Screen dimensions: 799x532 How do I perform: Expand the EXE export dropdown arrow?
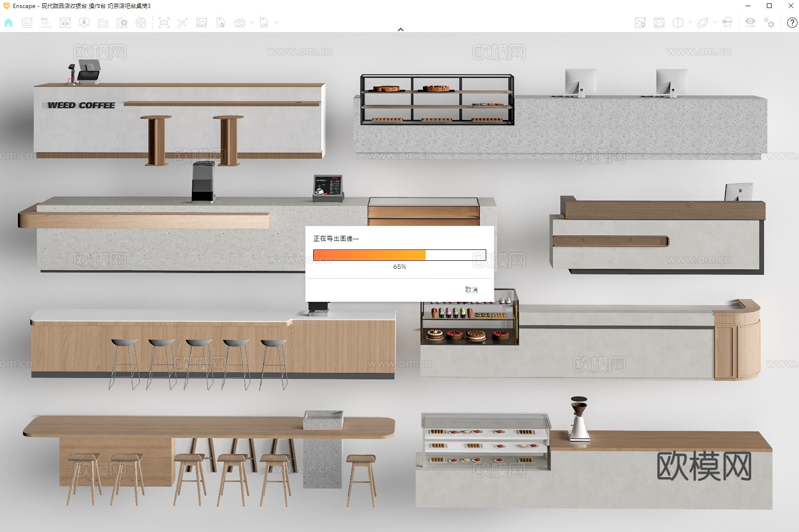click(x=276, y=22)
